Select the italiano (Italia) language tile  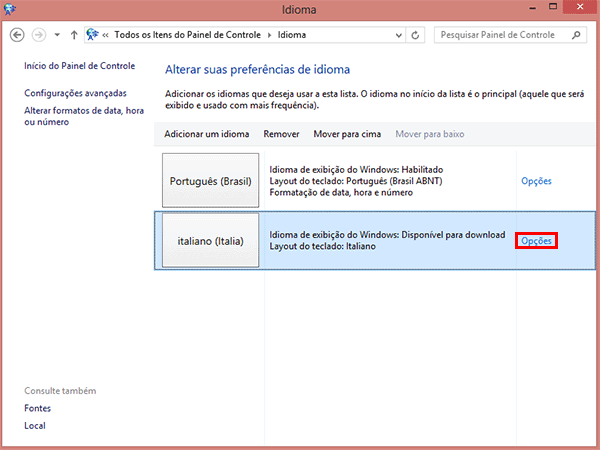pos(210,240)
